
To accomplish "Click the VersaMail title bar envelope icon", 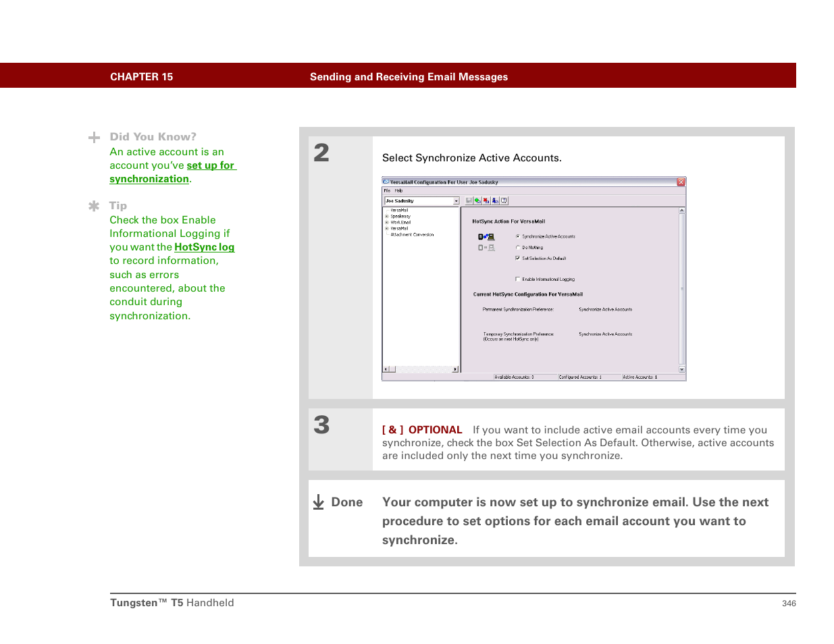I will pos(386,182).
